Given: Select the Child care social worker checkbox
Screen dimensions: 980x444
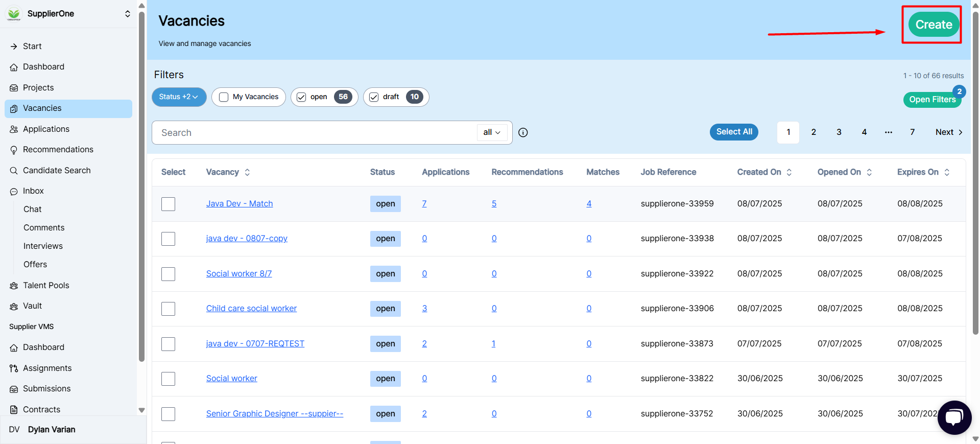Looking at the screenshot, I should click(168, 309).
